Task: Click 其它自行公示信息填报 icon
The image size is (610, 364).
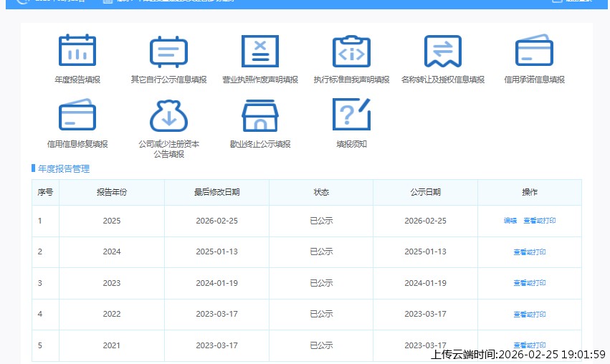Action: click(168, 51)
